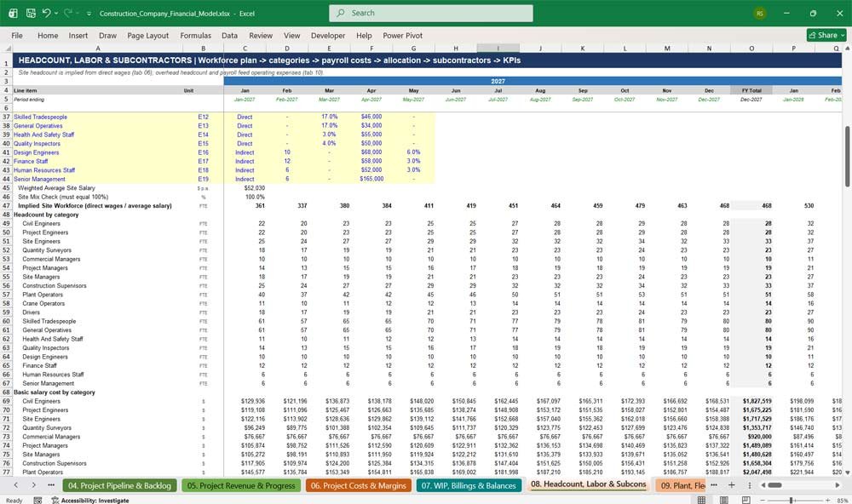Switch to 06. Project Costs & Margins sheet
852x504 pixels.
pyautogui.click(x=359, y=485)
